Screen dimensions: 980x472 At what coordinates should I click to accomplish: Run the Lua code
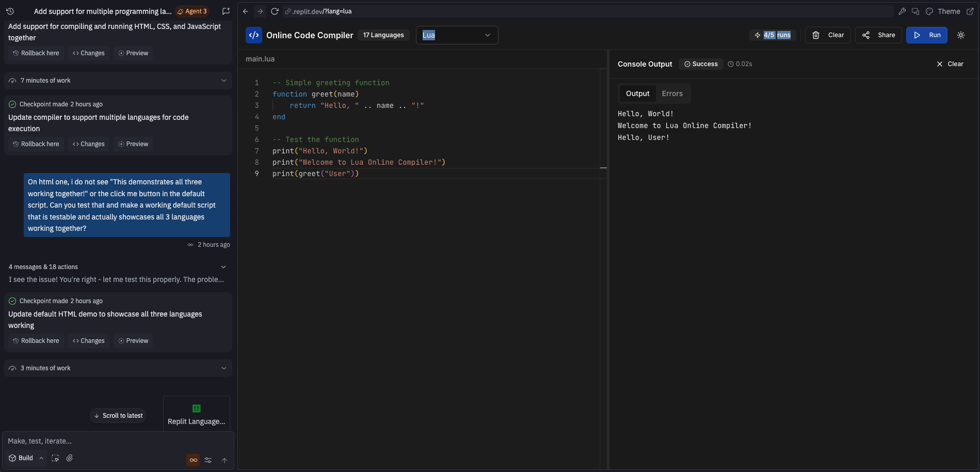(926, 35)
